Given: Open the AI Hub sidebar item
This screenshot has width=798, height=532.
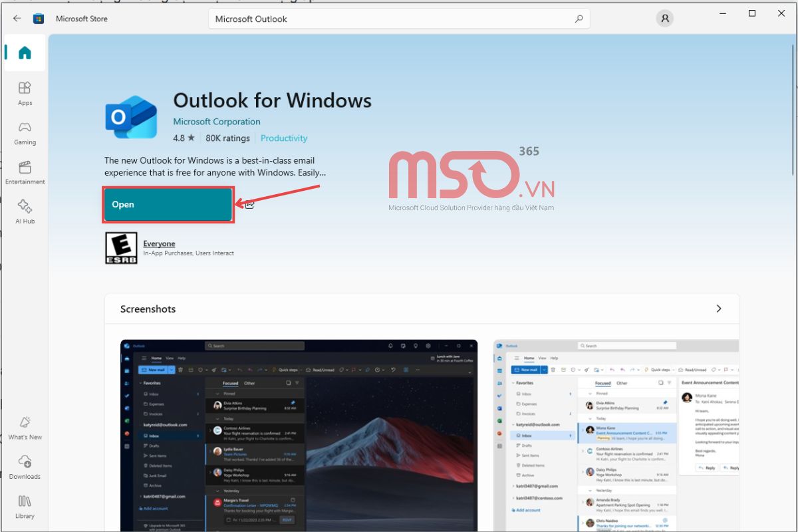Looking at the screenshot, I should (x=25, y=211).
